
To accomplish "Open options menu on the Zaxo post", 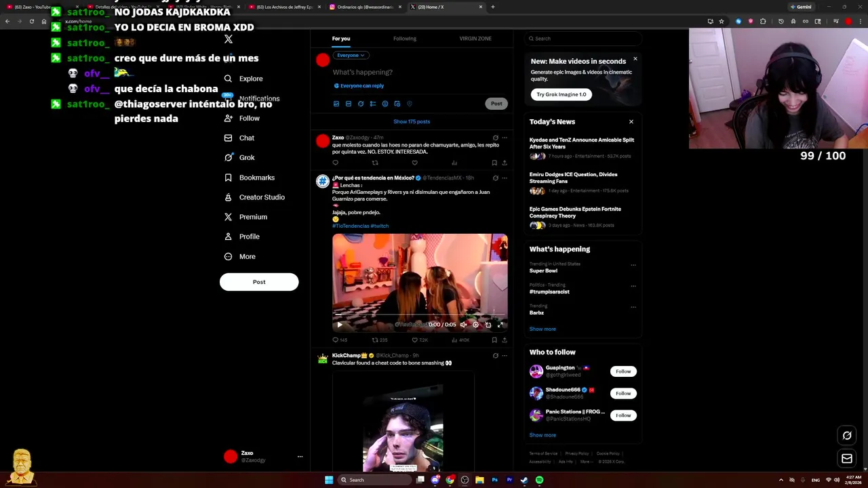I will click(504, 138).
